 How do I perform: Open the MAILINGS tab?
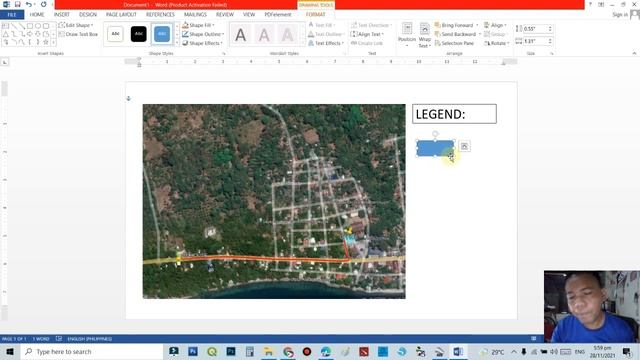195,15
